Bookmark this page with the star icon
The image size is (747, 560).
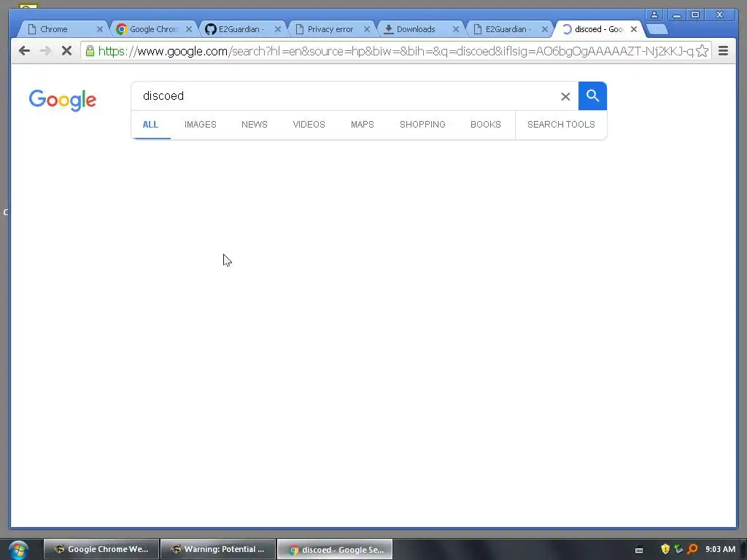[x=703, y=50]
